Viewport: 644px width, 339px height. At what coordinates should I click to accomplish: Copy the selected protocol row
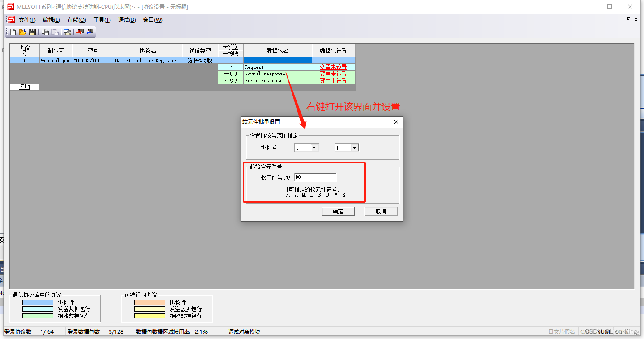[x=45, y=32]
